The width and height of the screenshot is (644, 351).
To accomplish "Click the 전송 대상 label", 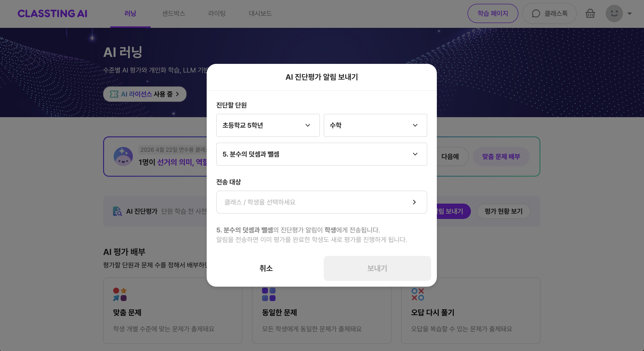I will coord(228,182).
